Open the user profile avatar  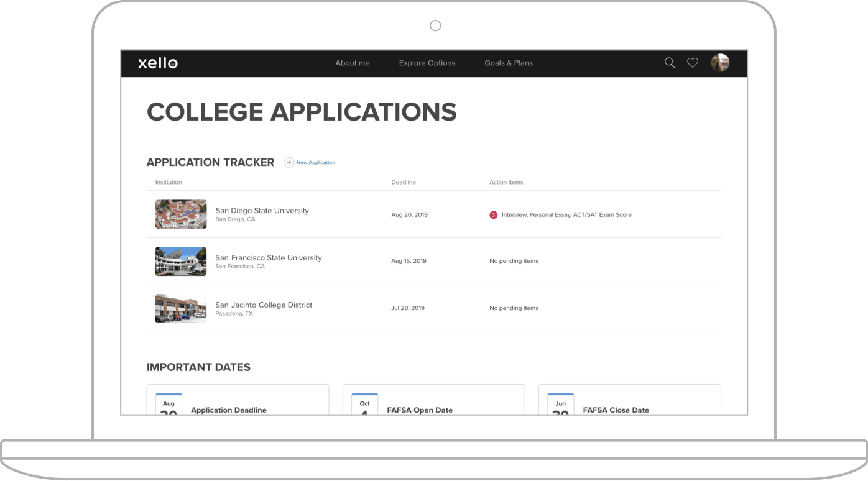tap(720, 63)
